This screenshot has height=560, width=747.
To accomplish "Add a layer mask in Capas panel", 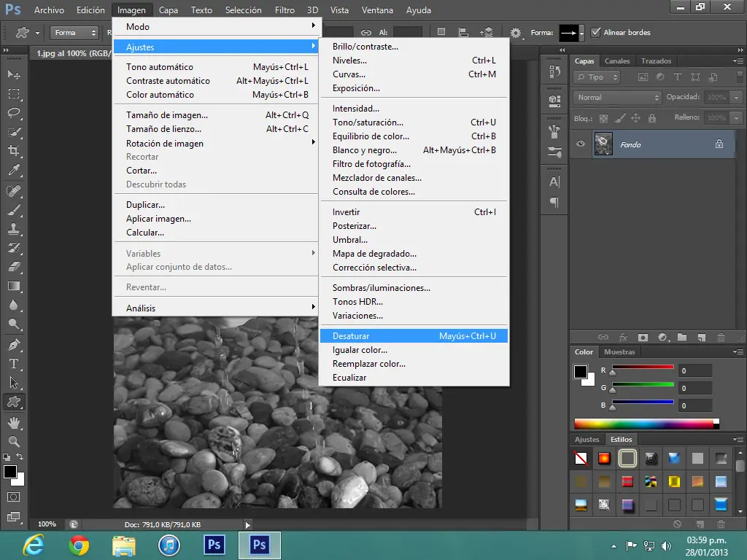I will [x=643, y=337].
